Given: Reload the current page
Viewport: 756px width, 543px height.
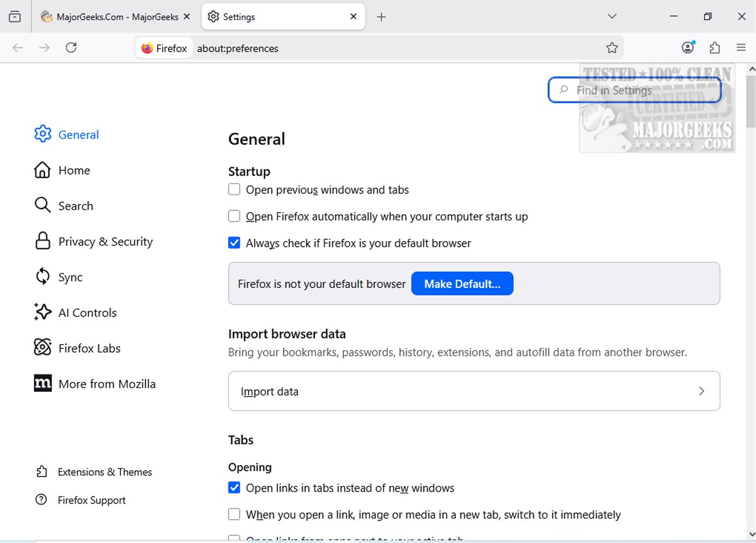Looking at the screenshot, I should pos(72,48).
